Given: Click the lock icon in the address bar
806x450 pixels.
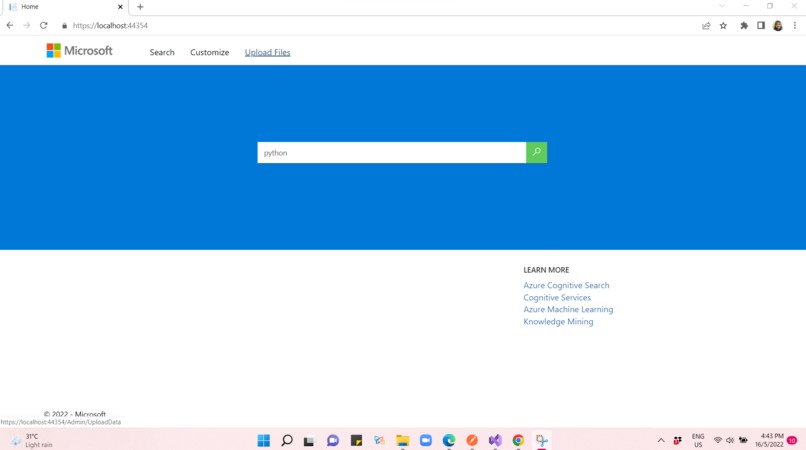Looking at the screenshot, I should point(64,26).
